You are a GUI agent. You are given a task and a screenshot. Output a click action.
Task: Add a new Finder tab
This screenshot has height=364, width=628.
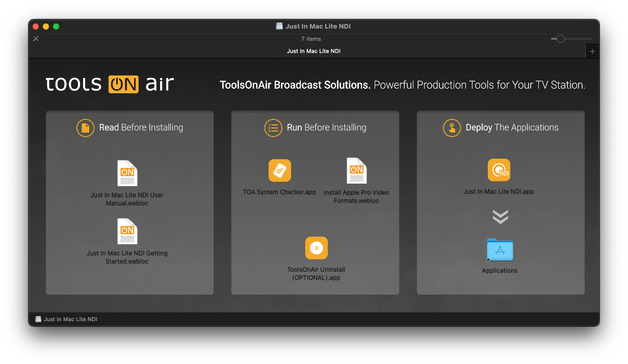click(592, 51)
